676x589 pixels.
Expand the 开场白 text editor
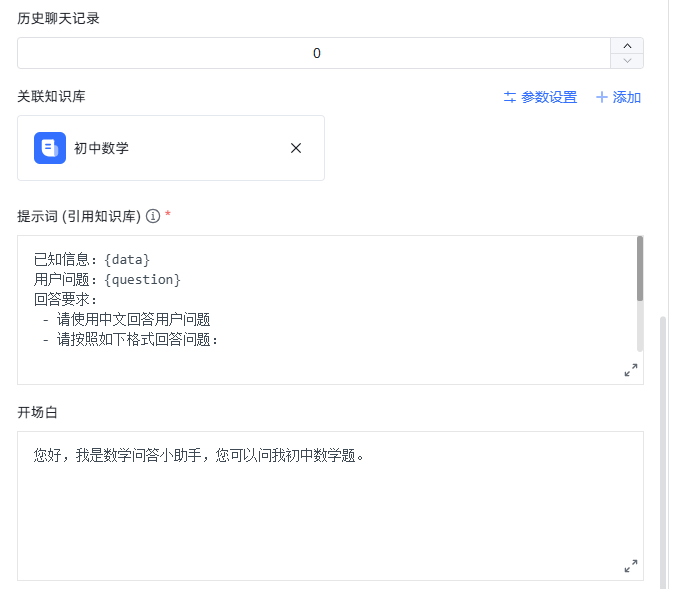(630, 566)
